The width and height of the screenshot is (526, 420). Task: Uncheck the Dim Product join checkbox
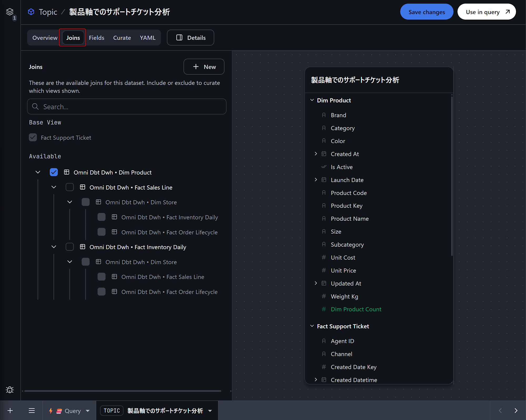click(54, 172)
